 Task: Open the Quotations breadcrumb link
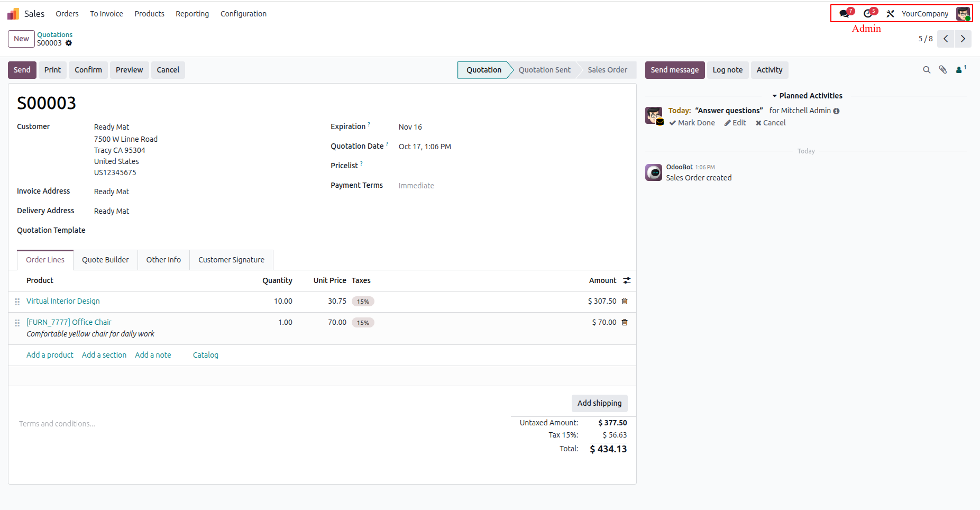click(55, 35)
